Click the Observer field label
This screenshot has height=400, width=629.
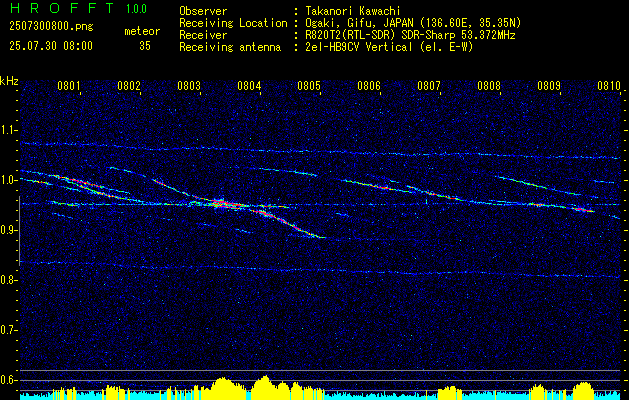(203, 11)
